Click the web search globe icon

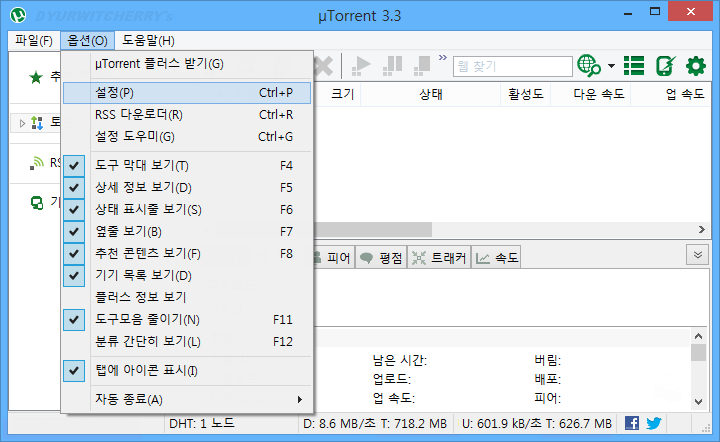[x=589, y=66]
